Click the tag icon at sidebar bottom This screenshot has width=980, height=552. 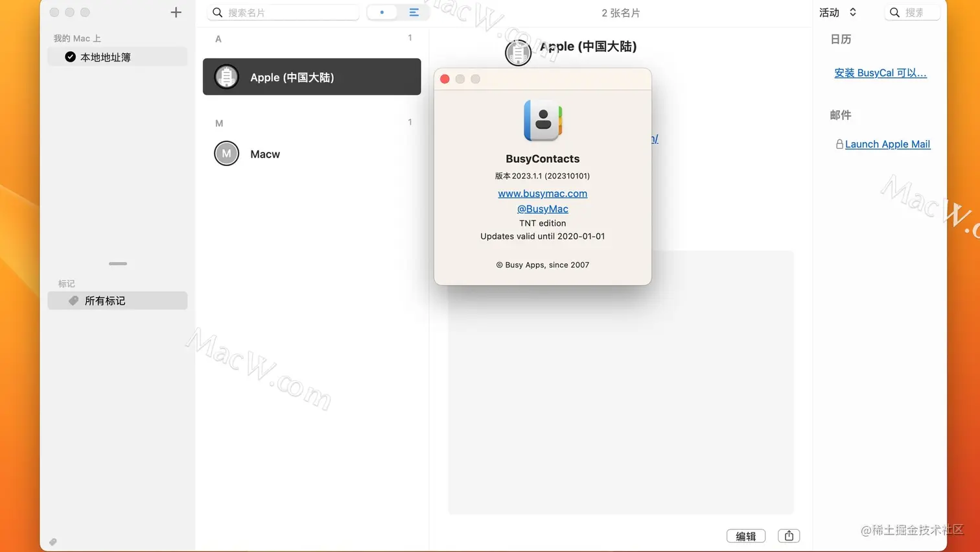[53, 542]
